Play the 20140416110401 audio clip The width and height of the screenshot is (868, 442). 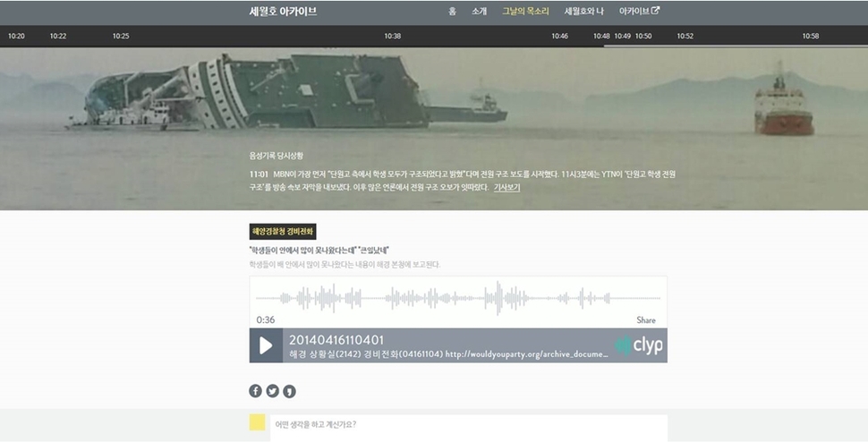tap(266, 345)
